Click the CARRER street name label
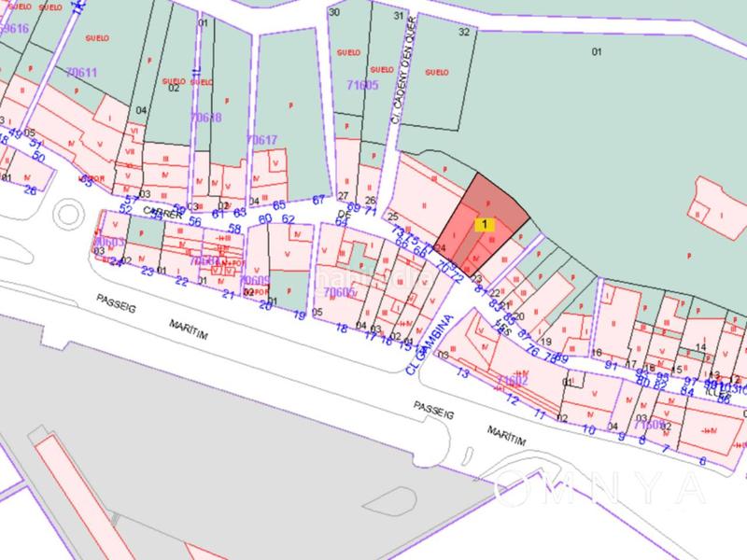This screenshot has height=560, width=747. coord(134,212)
